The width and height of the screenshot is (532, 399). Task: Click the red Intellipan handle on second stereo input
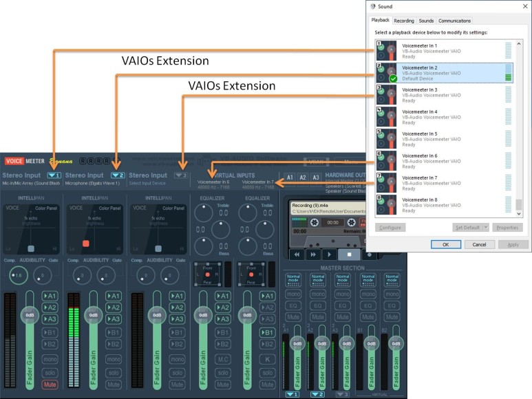[x=86, y=244]
